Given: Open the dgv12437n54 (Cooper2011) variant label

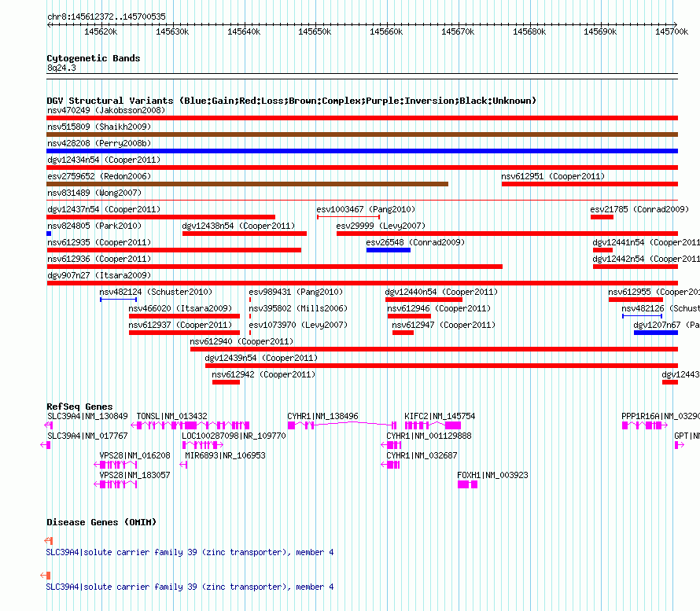Looking at the screenshot, I should coord(104,209).
